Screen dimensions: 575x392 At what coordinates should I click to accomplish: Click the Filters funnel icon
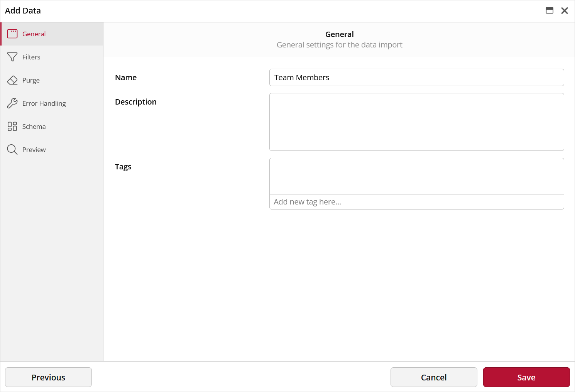click(x=12, y=57)
